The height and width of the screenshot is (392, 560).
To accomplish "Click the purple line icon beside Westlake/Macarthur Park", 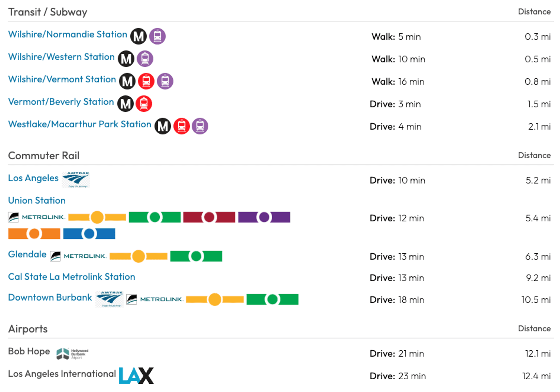I will (200, 126).
